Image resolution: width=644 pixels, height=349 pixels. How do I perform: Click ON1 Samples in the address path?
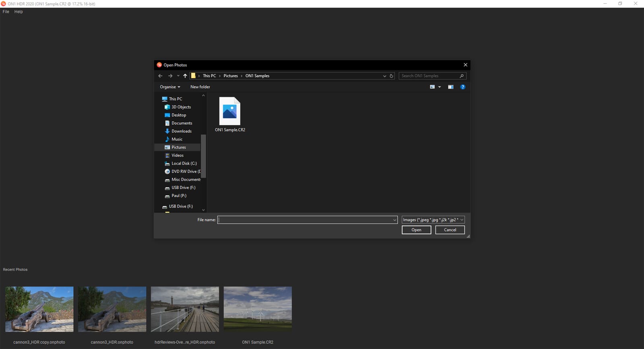tap(257, 76)
